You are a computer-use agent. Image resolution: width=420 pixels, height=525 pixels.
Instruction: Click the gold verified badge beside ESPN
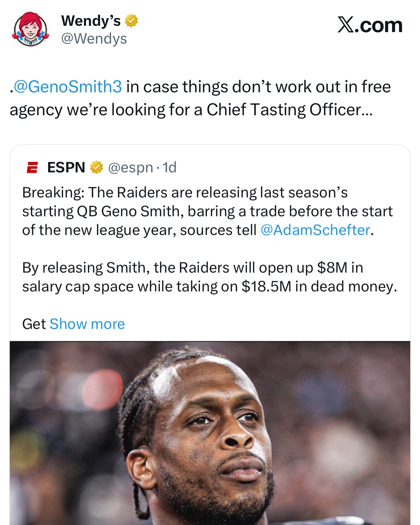[96, 168]
